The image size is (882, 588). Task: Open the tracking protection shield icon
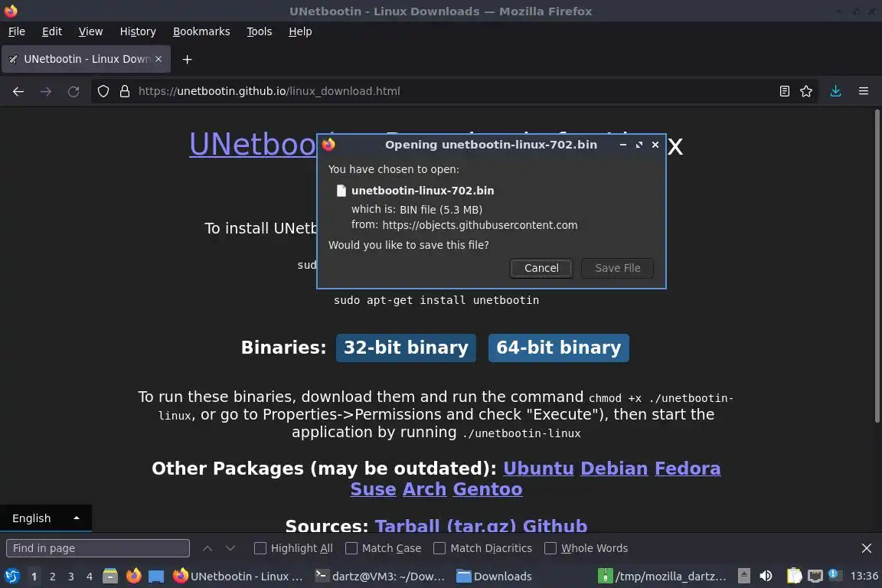103,91
